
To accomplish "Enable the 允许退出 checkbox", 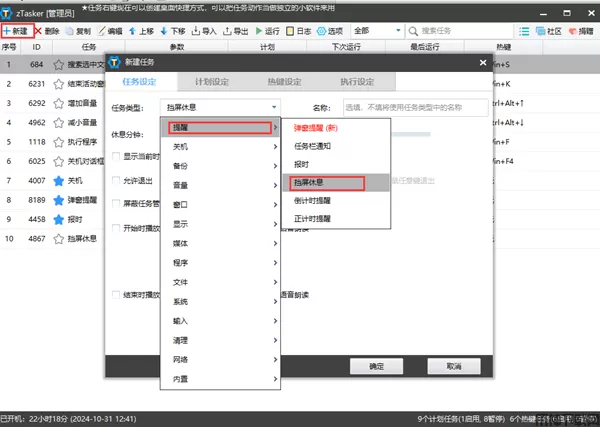I will [x=116, y=179].
